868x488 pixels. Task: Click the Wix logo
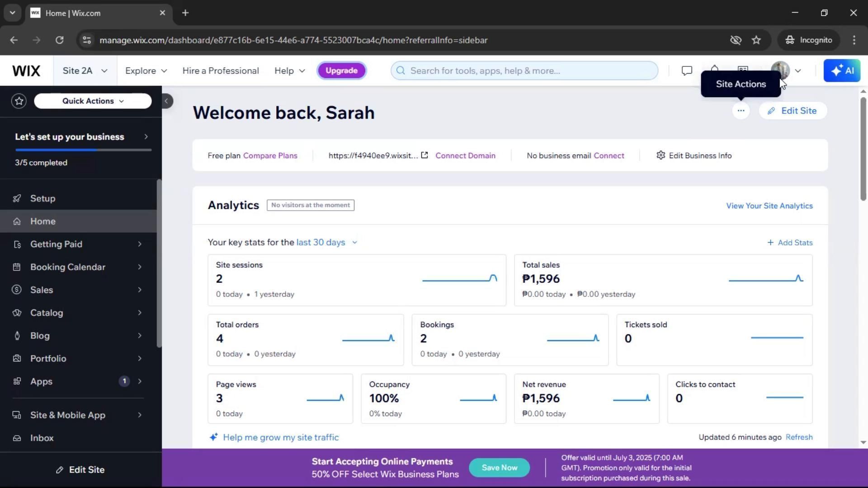coord(26,70)
